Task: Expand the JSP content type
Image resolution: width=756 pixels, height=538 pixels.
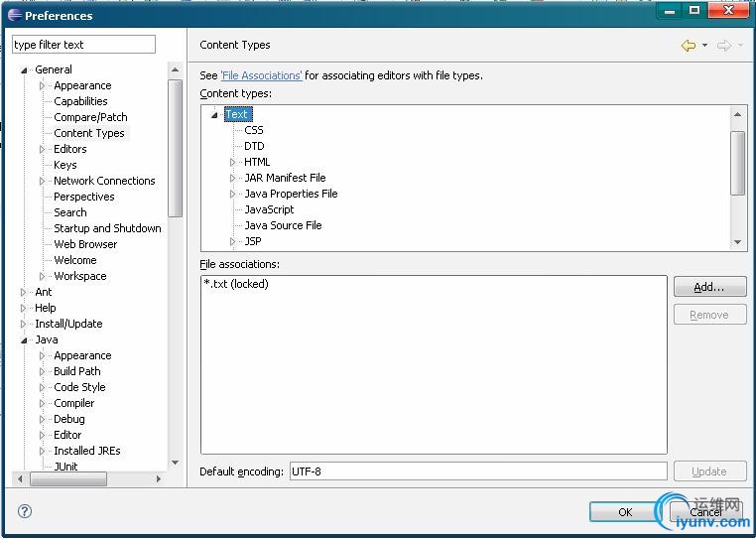Action: (233, 242)
